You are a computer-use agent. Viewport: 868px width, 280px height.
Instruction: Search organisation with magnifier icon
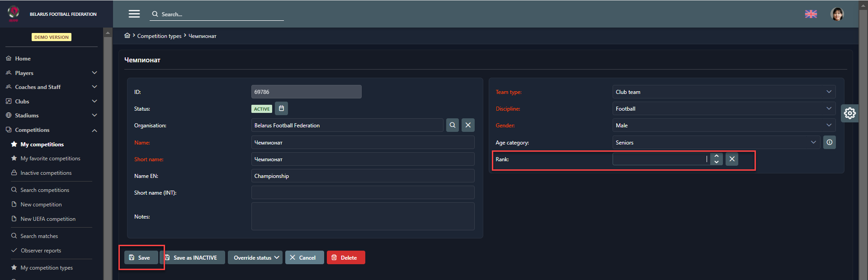pos(453,125)
